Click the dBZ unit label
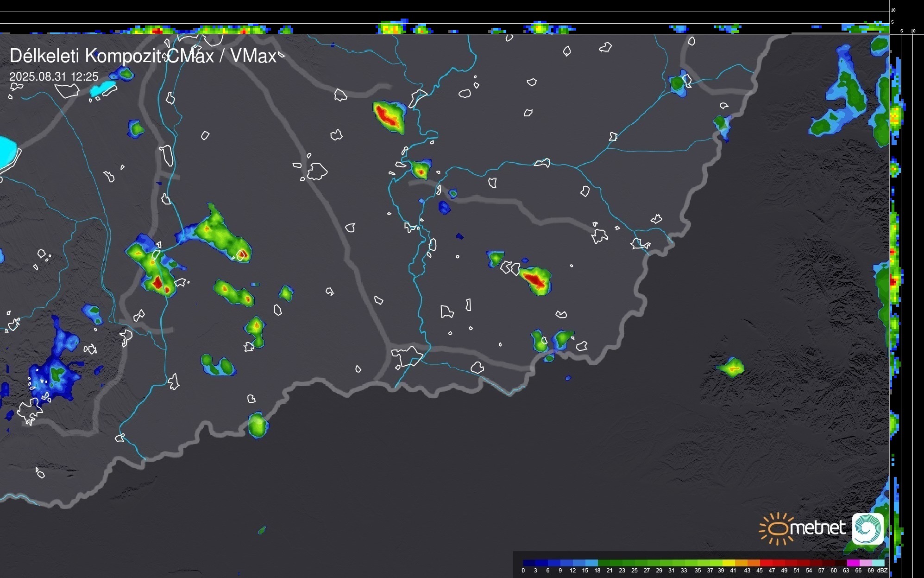This screenshot has height=578, width=924. coord(882,571)
